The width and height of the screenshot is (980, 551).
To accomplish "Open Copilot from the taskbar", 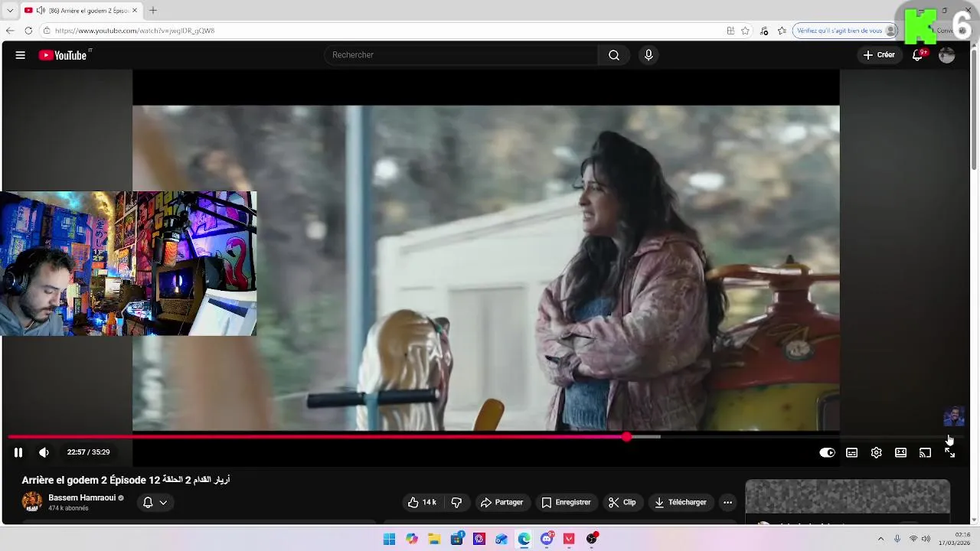I will pyautogui.click(x=412, y=539).
